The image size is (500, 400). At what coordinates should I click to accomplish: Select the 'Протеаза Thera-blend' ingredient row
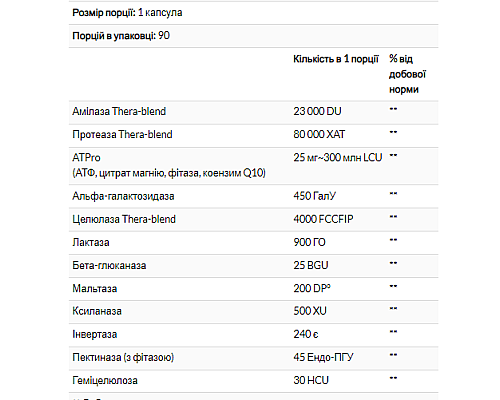pos(253,136)
